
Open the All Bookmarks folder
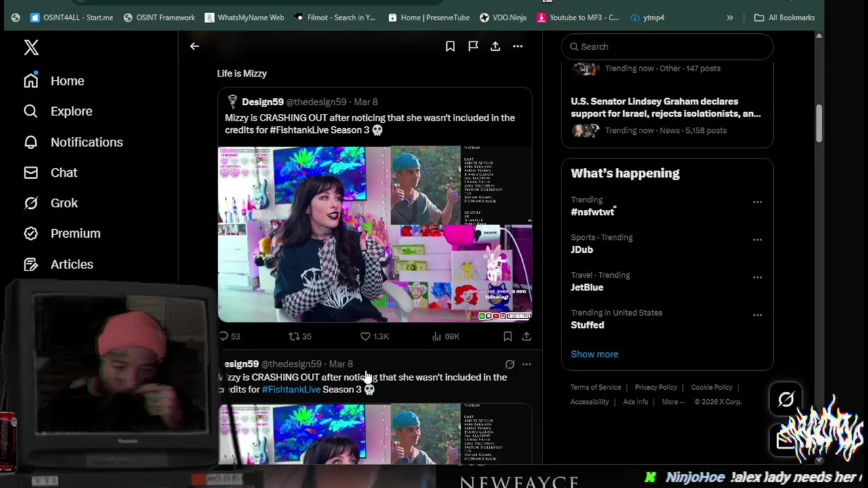point(785,18)
